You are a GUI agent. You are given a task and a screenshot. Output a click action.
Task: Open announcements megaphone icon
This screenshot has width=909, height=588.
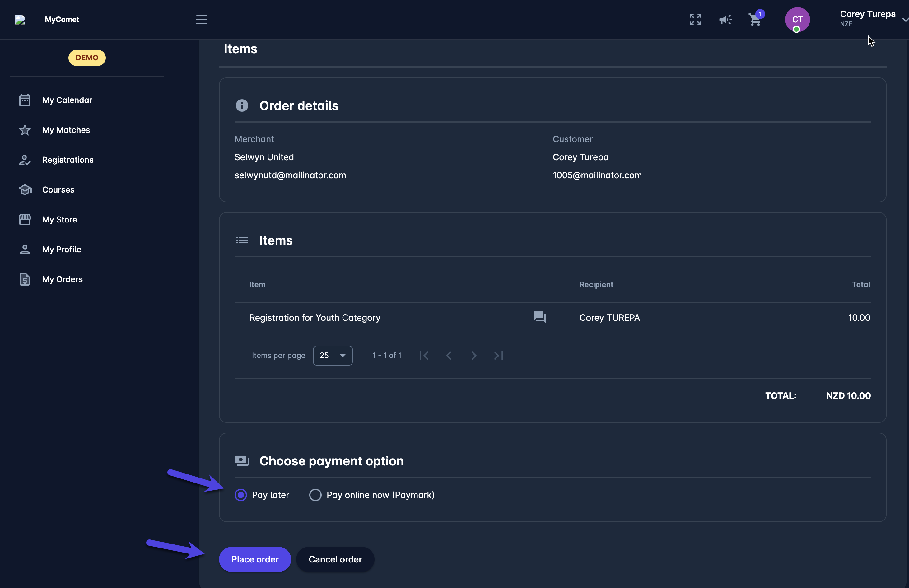(725, 20)
